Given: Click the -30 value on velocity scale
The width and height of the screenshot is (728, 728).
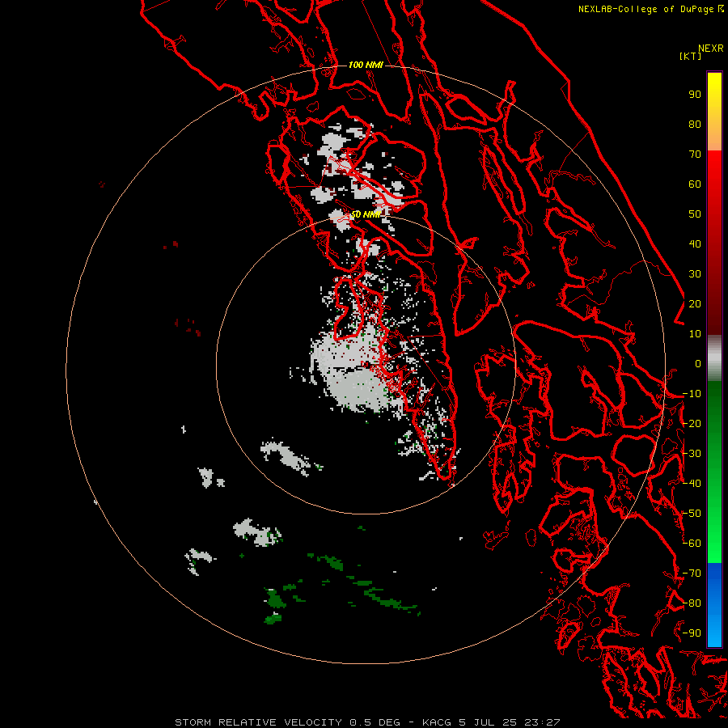Looking at the screenshot, I should pyautogui.click(x=692, y=454).
